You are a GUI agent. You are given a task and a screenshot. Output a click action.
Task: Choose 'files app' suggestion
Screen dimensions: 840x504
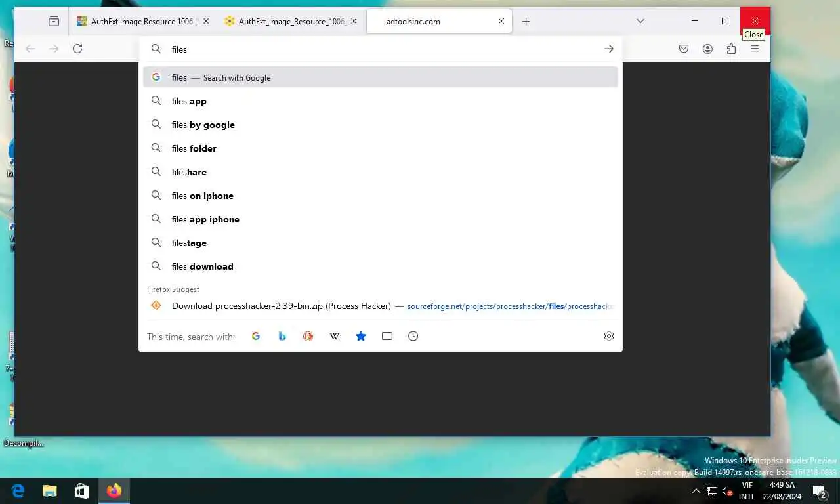(381, 101)
